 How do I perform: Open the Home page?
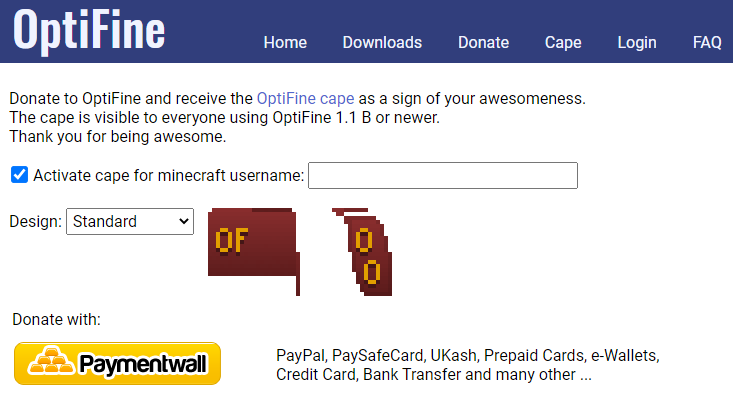[285, 42]
